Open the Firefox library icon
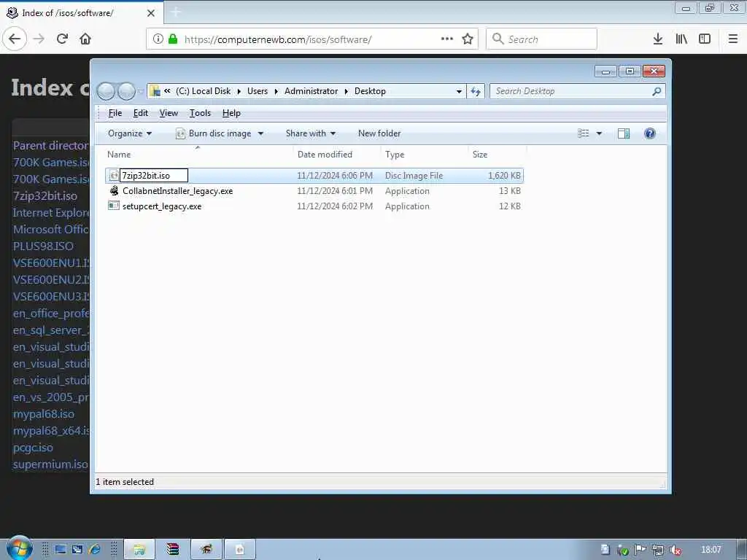This screenshot has height=560, width=747. pyautogui.click(x=681, y=39)
